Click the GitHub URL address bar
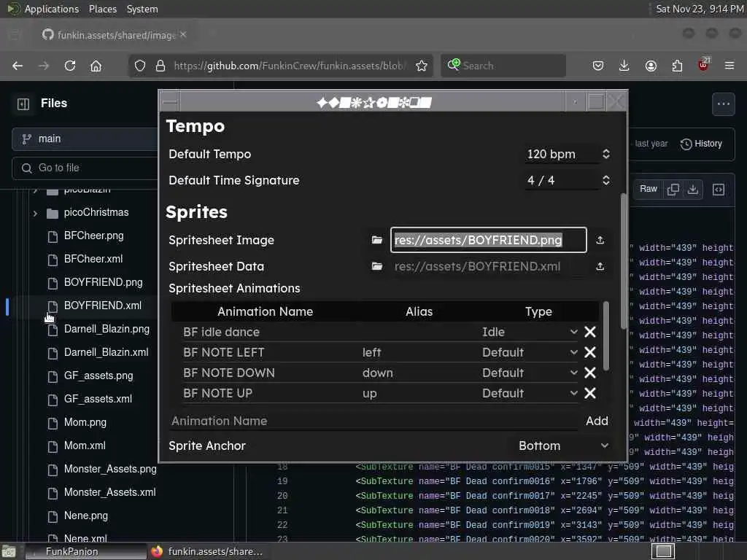The width and height of the screenshot is (747, 560). (x=290, y=66)
